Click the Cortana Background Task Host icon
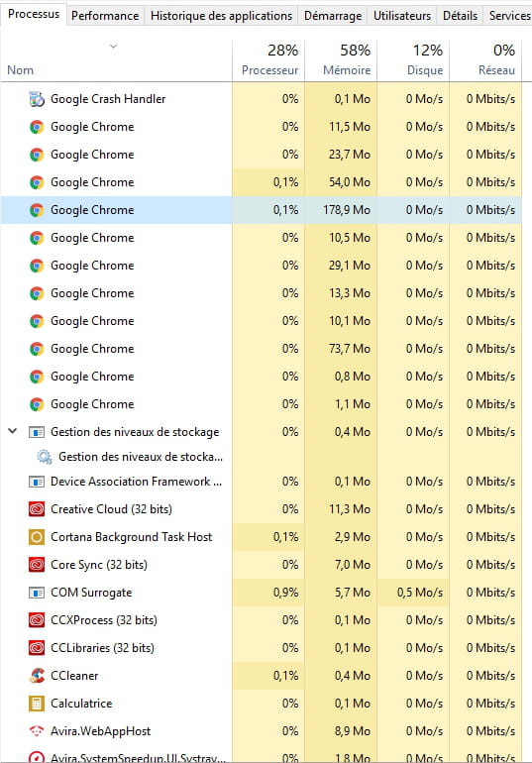 pyautogui.click(x=37, y=537)
